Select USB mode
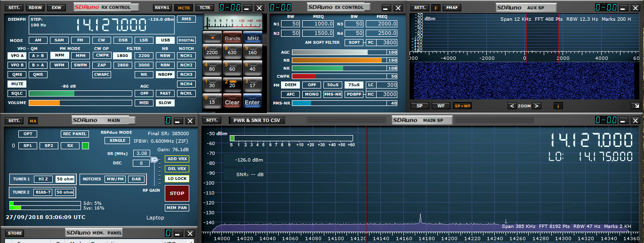The image size is (644, 243). (x=165, y=40)
